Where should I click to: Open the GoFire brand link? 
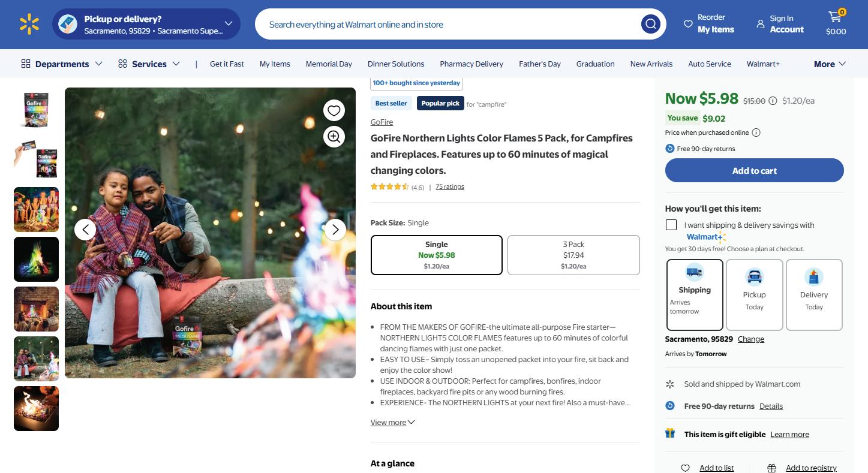(x=382, y=122)
